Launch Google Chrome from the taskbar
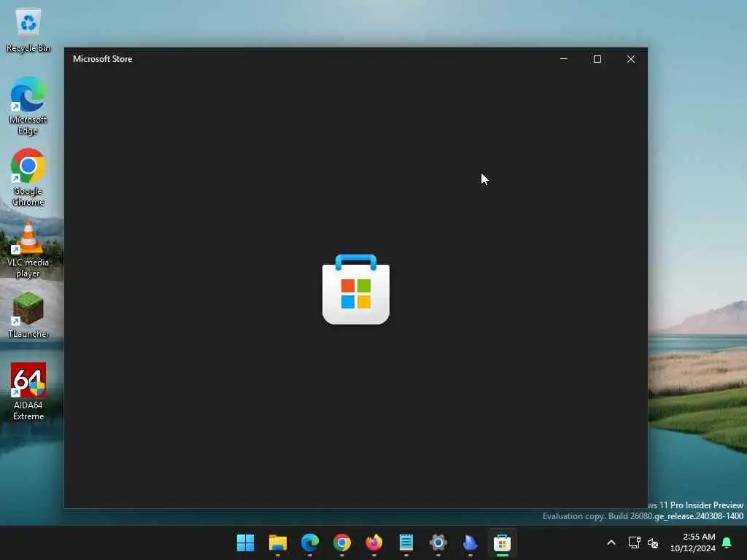 click(x=342, y=542)
